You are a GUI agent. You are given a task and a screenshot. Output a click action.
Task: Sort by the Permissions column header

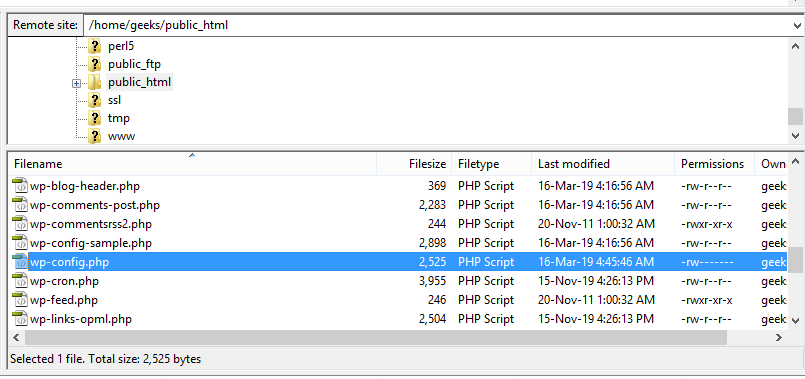tap(714, 164)
